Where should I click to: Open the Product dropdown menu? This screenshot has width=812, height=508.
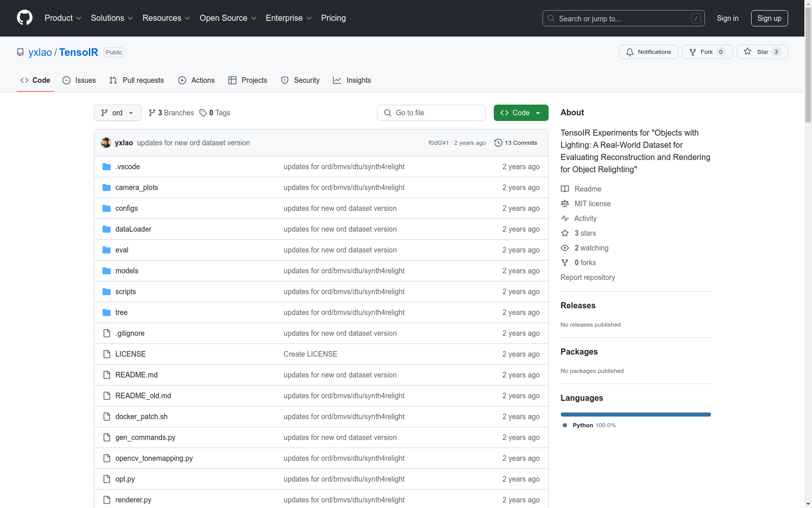(x=63, y=18)
